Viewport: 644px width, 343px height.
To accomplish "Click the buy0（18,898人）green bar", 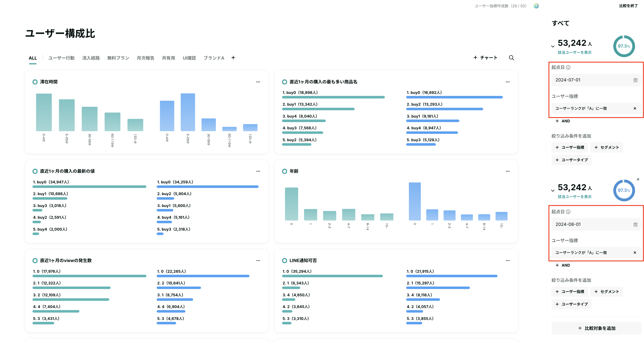I will point(333,97).
